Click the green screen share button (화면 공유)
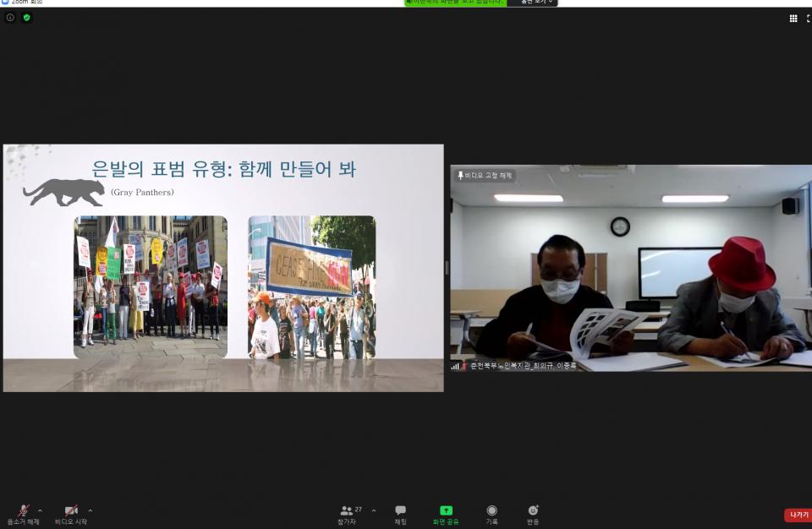This screenshot has height=529, width=812. 446,515
